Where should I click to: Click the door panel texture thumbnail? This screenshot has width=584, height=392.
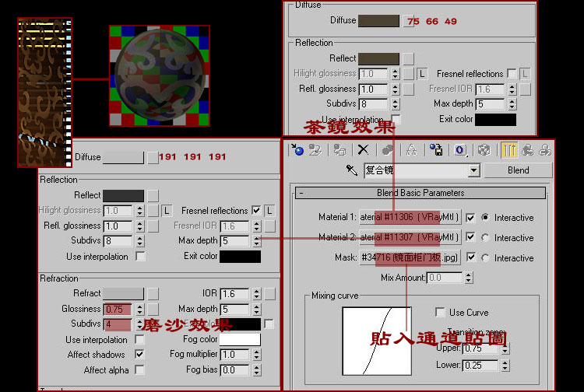pos(44,93)
